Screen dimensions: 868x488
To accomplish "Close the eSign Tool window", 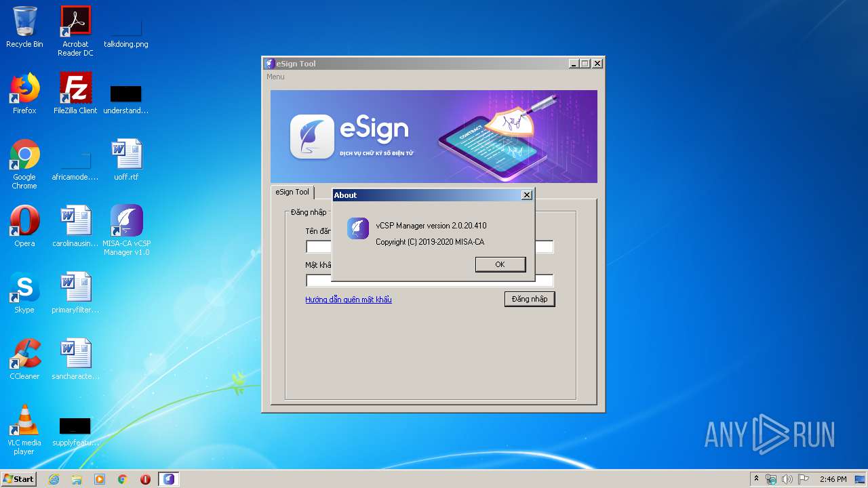I will coord(597,64).
